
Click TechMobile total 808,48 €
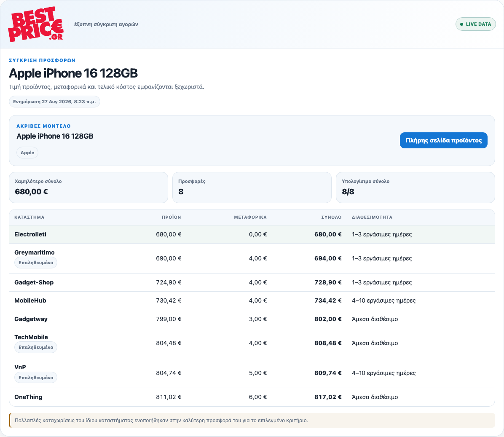[x=328, y=343]
